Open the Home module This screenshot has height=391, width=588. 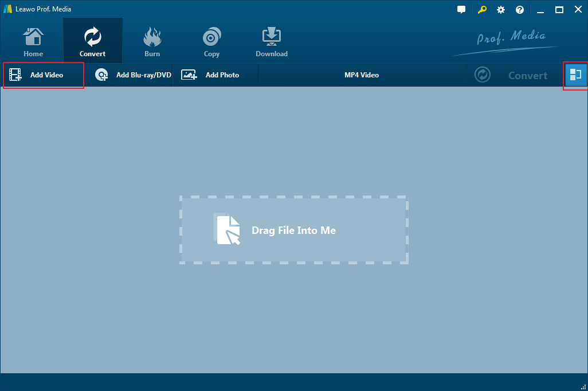(x=33, y=42)
